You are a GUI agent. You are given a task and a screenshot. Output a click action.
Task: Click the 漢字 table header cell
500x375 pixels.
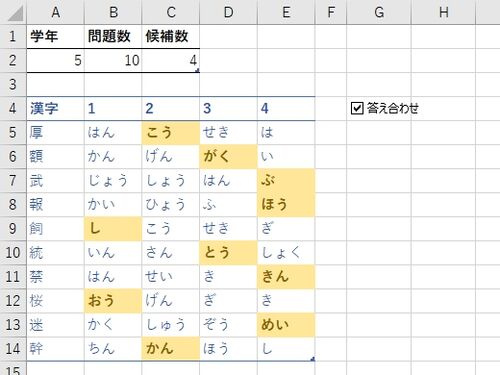pyautogui.click(x=56, y=108)
